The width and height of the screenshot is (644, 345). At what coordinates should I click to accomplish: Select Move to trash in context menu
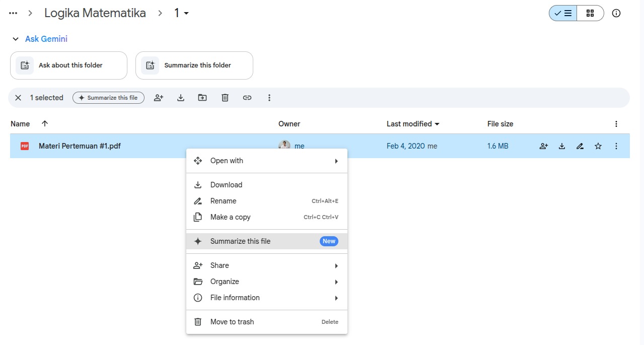pos(232,322)
